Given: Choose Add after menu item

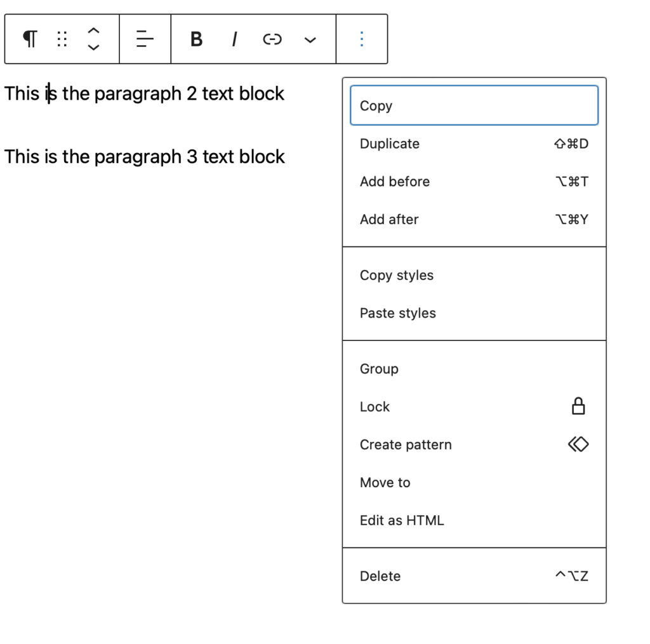Looking at the screenshot, I should pyautogui.click(x=474, y=220).
